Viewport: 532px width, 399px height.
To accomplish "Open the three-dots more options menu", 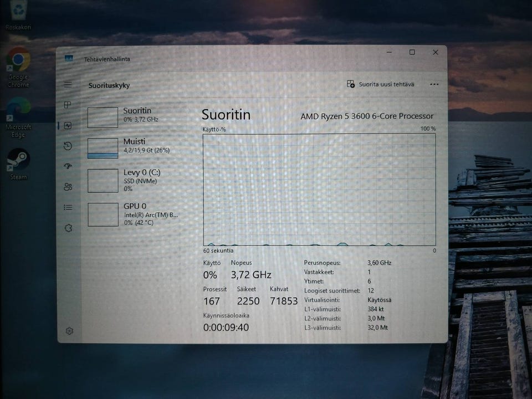I will [434, 84].
